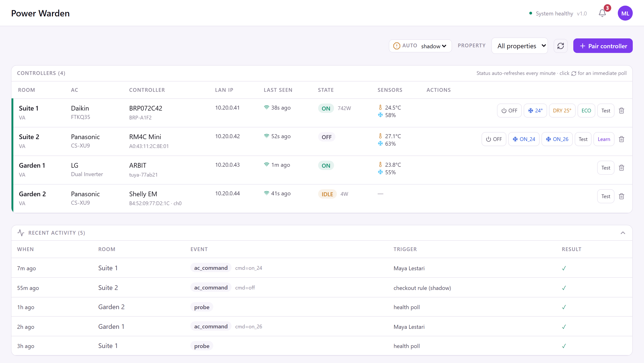Turn Suite 1 AC OFF
Screen dimensions: 644x363
click(509, 111)
